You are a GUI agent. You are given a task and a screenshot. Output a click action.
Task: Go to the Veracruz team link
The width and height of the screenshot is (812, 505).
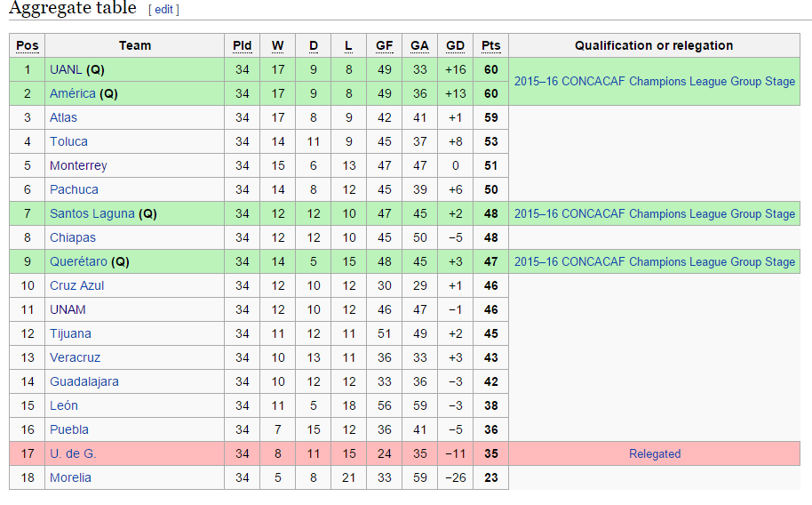76,357
